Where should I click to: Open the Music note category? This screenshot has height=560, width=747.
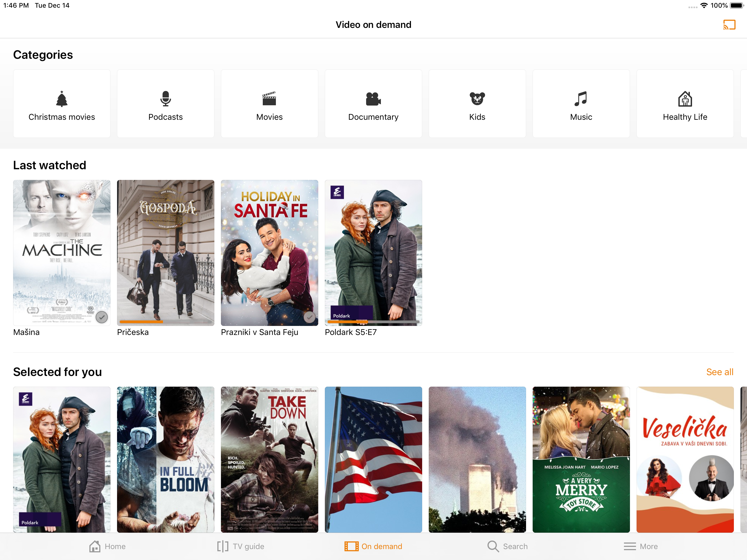pyautogui.click(x=581, y=99)
